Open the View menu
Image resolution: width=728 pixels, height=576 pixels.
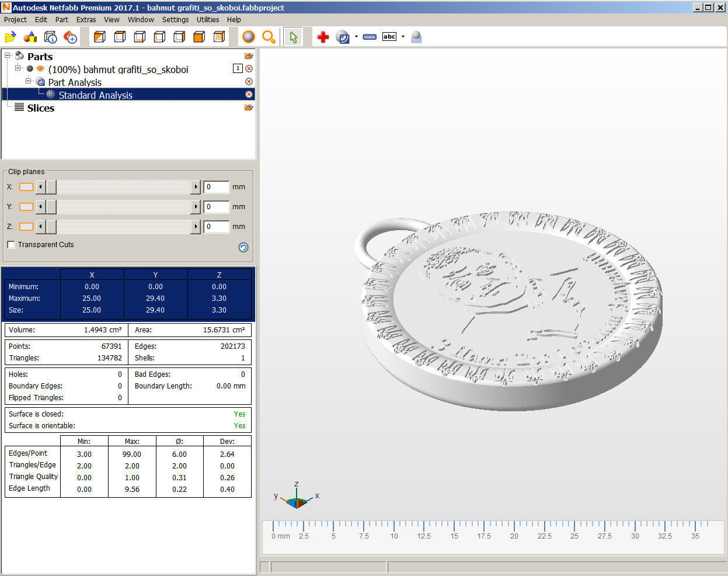pyautogui.click(x=112, y=19)
